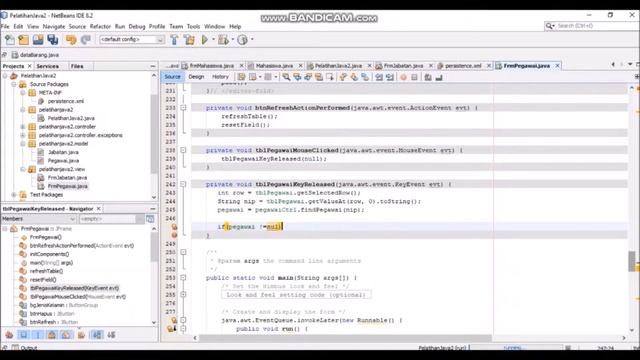640x360 pixels.
Task: Open the File menu
Action: click(x=5, y=27)
